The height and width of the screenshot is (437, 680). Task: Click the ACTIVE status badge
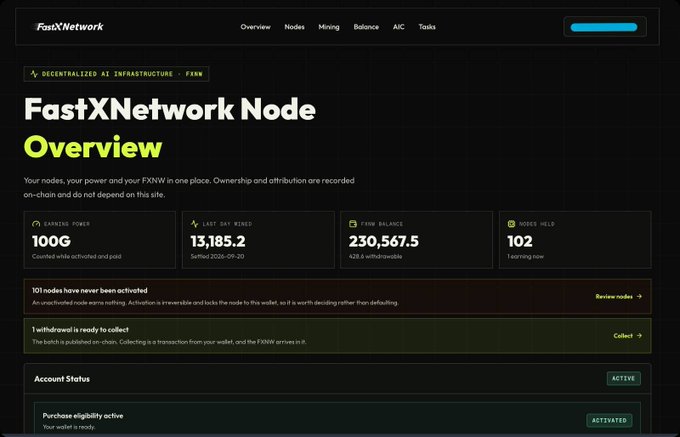(x=624, y=378)
